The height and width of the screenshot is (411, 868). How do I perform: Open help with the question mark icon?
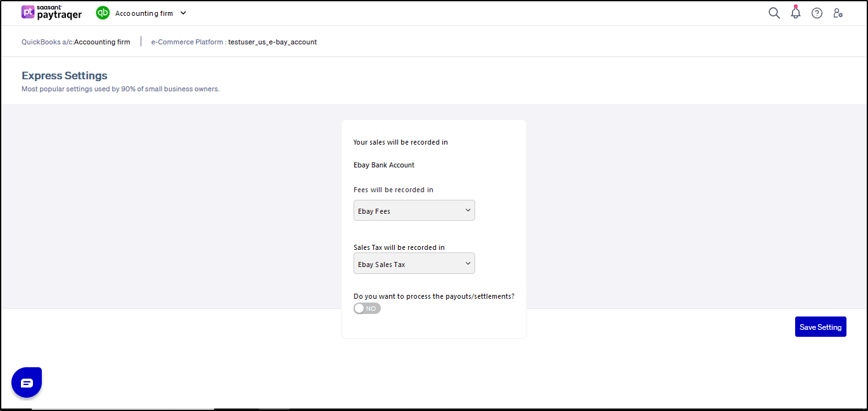point(817,13)
